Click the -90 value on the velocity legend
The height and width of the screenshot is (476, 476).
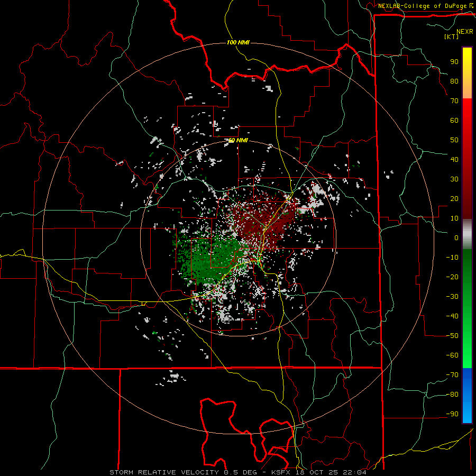pos(452,414)
